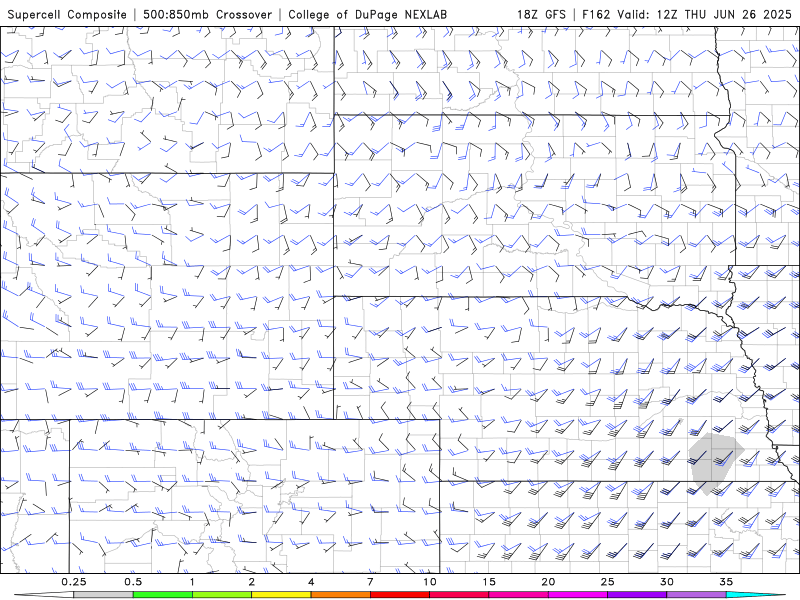Click the legend value 20

coord(548,582)
